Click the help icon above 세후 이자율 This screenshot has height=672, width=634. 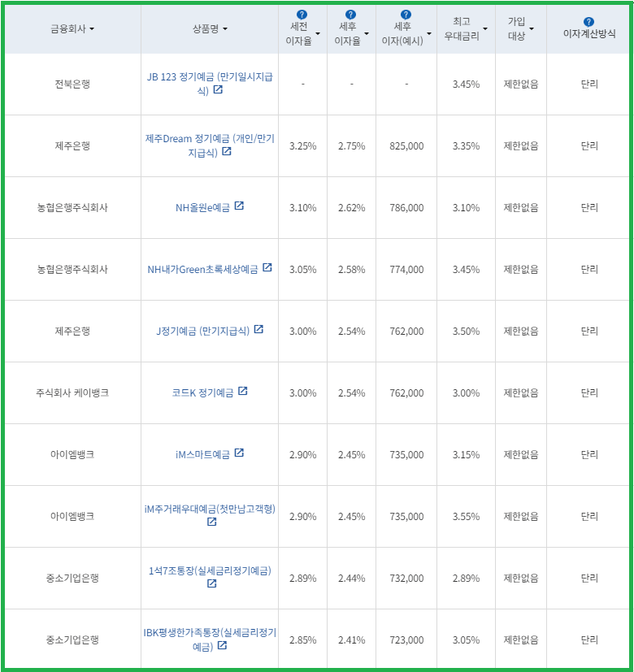tap(350, 15)
